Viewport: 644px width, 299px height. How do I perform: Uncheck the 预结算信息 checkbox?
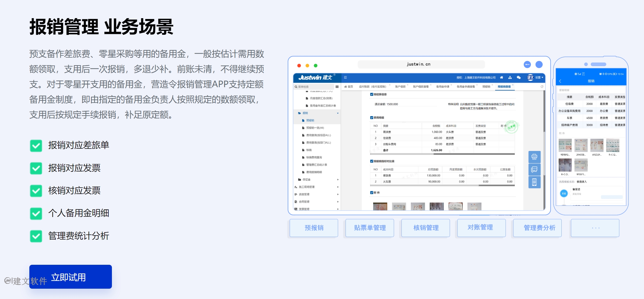372,94
